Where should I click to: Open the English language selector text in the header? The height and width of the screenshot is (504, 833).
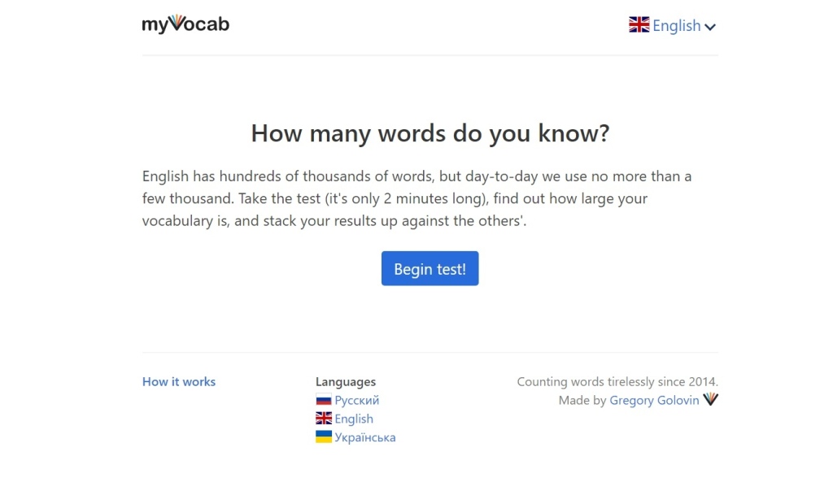click(x=676, y=26)
